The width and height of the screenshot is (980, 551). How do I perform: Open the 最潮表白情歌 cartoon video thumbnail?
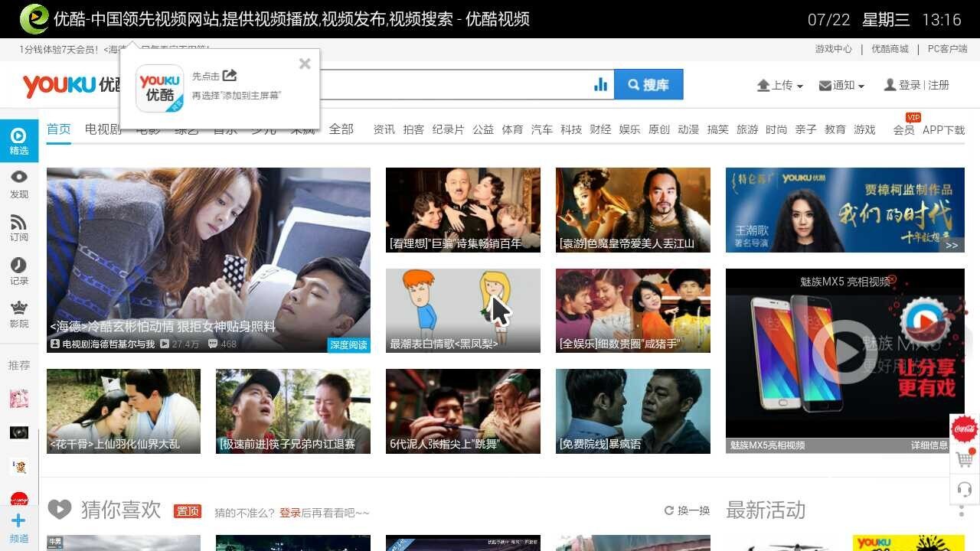tap(463, 310)
